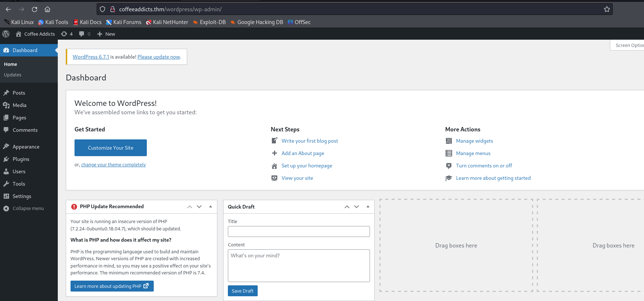Click the comments bubble in admin bar
Screen dimensions: 644x301
(x=82, y=34)
